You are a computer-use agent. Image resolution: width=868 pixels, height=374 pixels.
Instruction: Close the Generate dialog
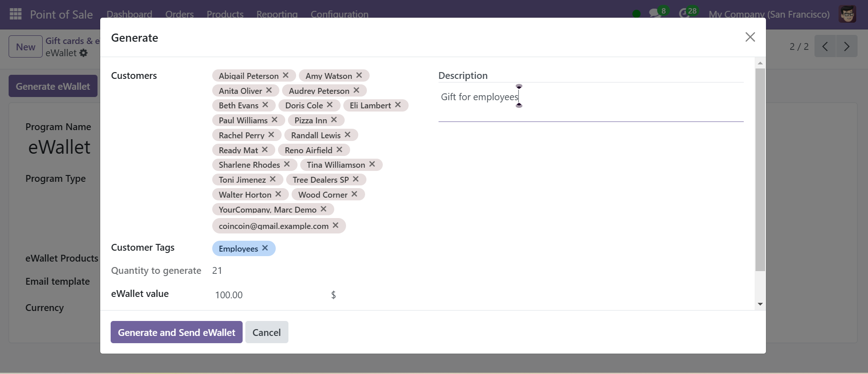pyautogui.click(x=750, y=37)
